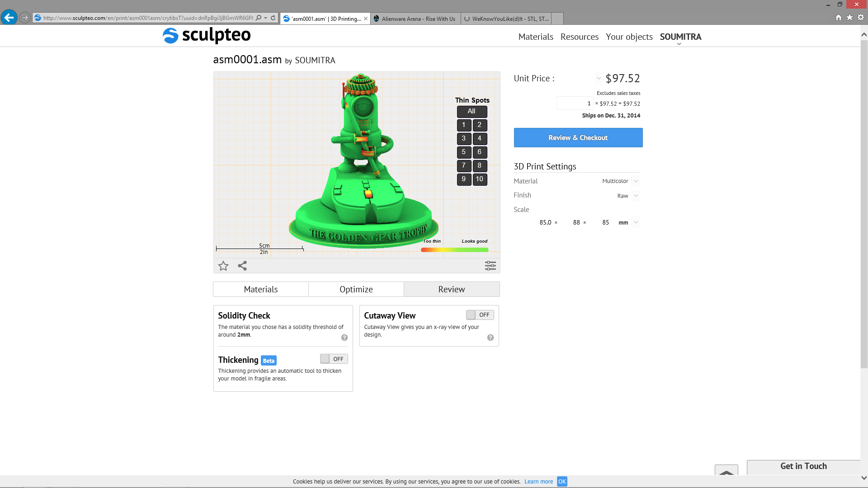This screenshot has height=488, width=868.
Task: Select thin spot 3
Action: [464, 139]
